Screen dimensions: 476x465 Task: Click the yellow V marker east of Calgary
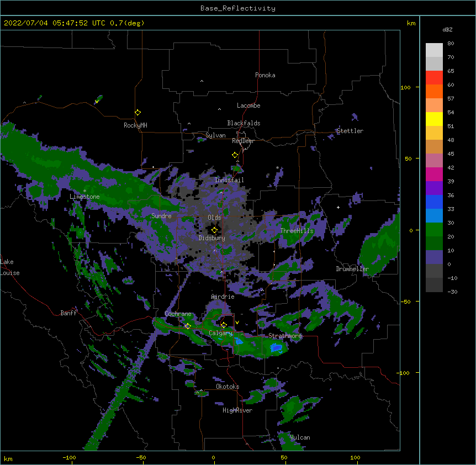tap(237, 323)
